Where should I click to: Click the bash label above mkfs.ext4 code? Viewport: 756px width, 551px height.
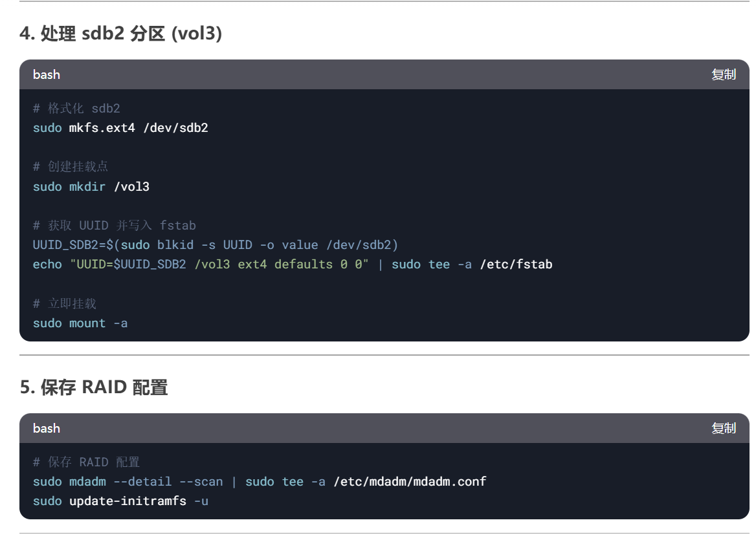(47, 74)
